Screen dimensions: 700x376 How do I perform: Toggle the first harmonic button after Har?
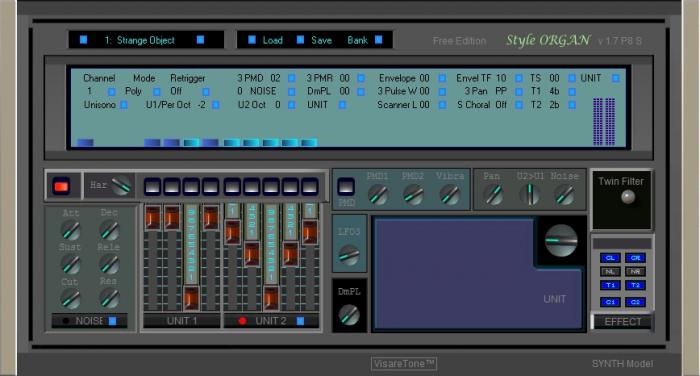tap(152, 186)
